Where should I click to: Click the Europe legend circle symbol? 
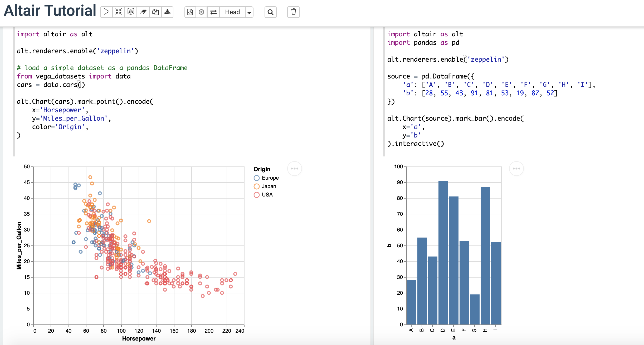click(257, 178)
